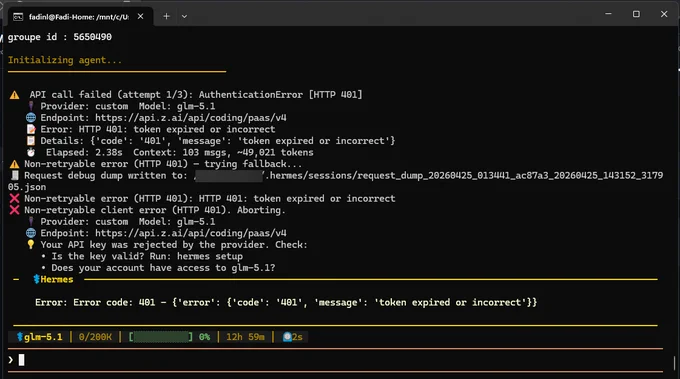The width and height of the screenshot is (680, 379).
Task: Click the command prompt input line
Action: point(335,360)
